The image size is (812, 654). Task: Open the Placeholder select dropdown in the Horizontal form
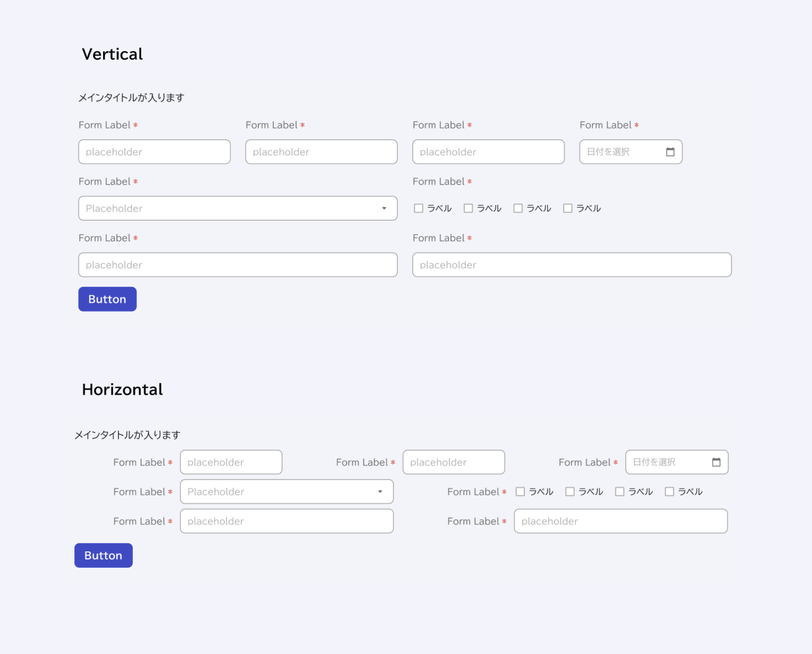pyautogui.click(x=287, y=491)
